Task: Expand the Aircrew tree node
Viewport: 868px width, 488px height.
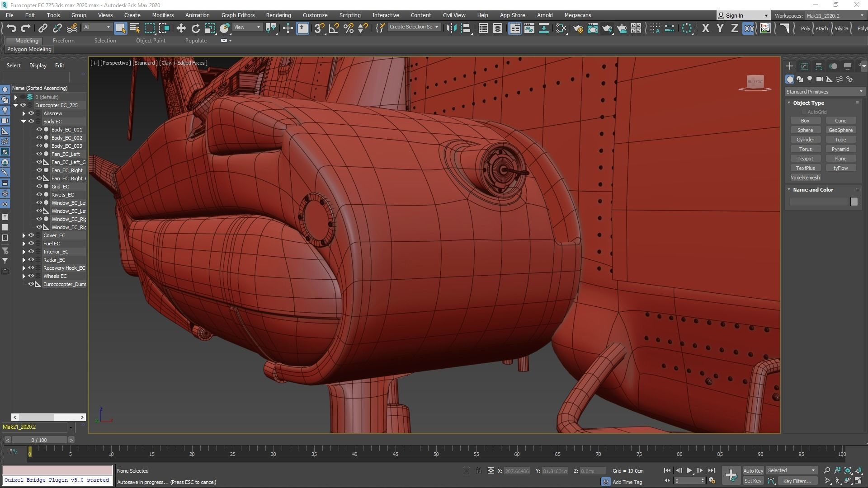Action: point(24,113)
